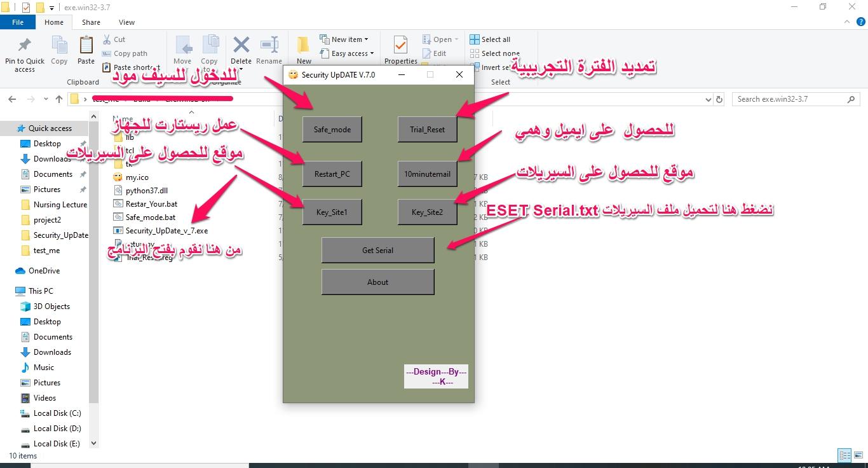Click the Copy path command
The image size is (868, 468).
125,53
